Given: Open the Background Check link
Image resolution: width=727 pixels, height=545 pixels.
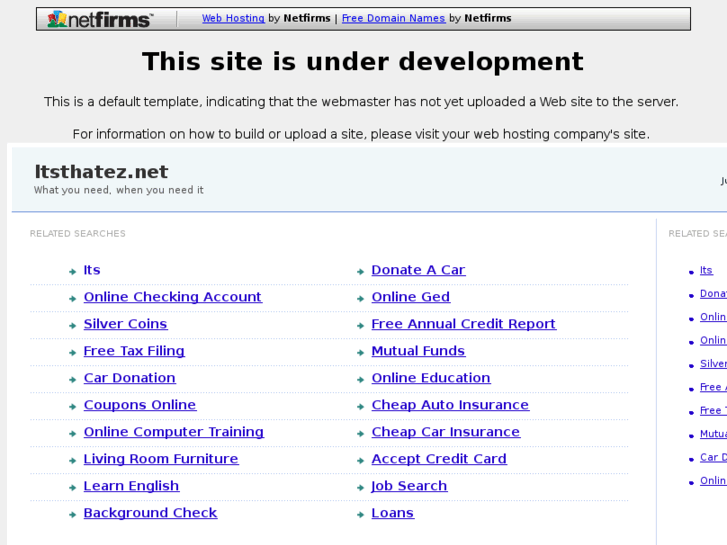Looking at the screenshot, I should tap(150, 513).
